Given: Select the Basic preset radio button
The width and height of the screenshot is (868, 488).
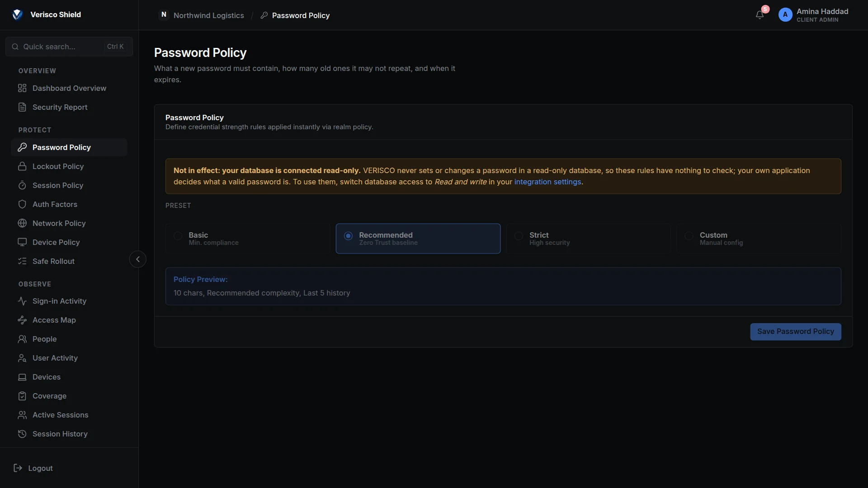Looking at the screenshot, I should pyautogui.click(x=178, y=236).
